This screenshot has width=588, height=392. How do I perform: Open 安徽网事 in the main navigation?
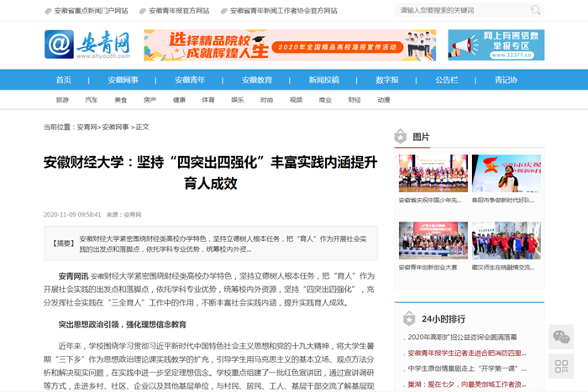[x=123, y=80]
